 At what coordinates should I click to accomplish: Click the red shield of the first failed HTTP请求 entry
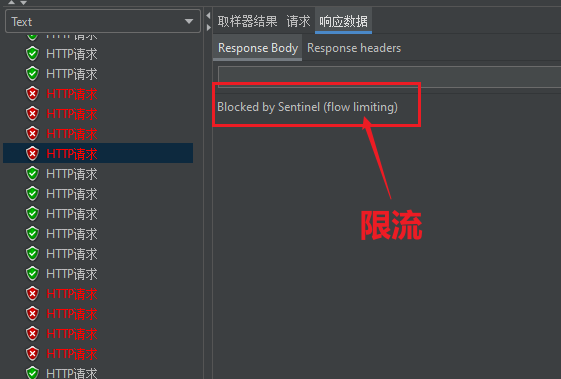[32, 94]
